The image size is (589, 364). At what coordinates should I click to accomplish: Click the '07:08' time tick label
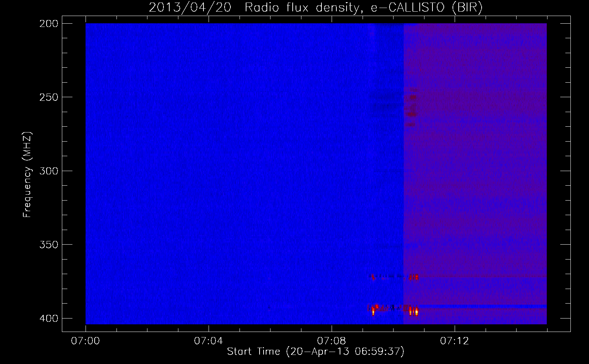click(331, 341)
